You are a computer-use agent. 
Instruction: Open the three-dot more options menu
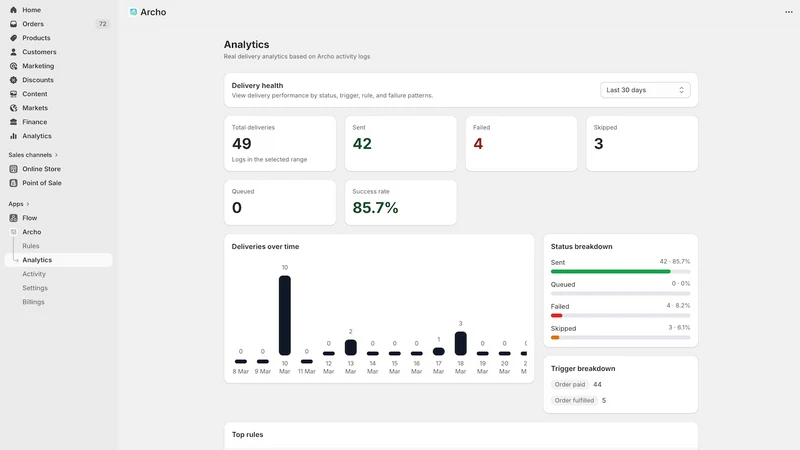(789, 12)
